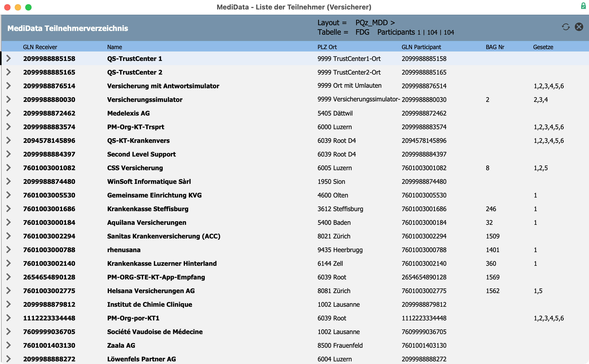Click PLZ Ort 5405 Dättwil
Screen dimensions: 589x364
click(x=335, y=113)
